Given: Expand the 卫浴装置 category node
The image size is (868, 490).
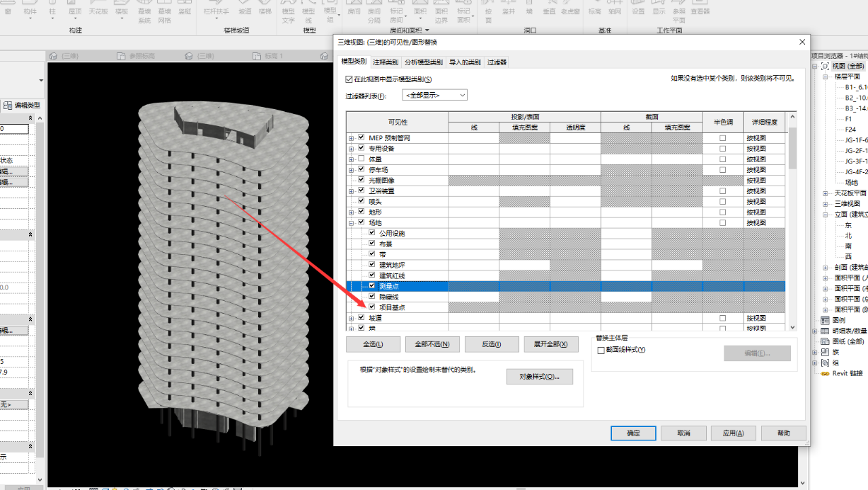Looking at the screenshot, I should tap(351, 191).
